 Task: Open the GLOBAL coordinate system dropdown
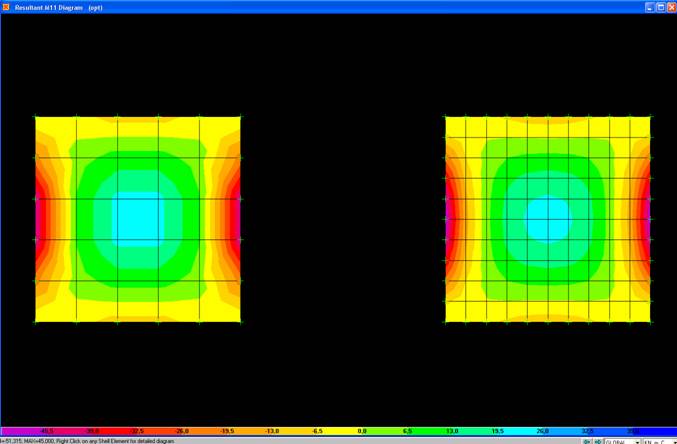point(622,441)
